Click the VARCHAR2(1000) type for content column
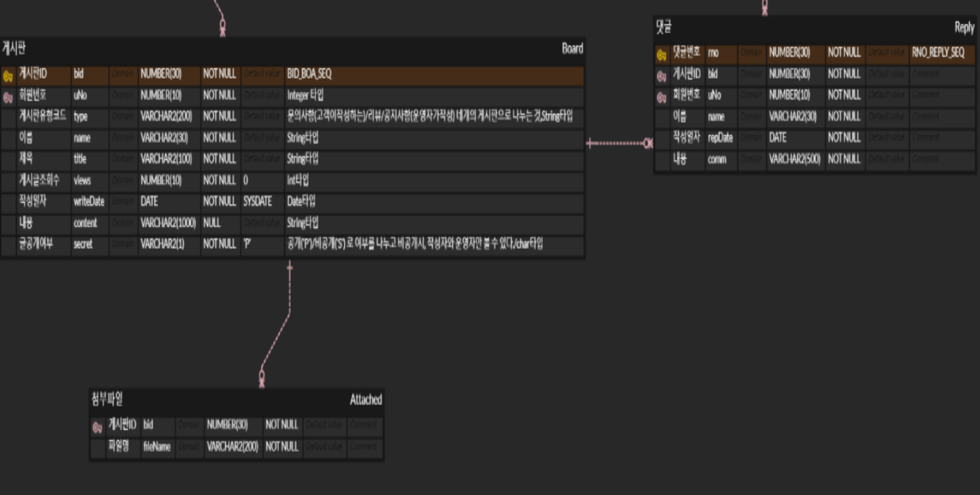980x495 pixels. 168,223
